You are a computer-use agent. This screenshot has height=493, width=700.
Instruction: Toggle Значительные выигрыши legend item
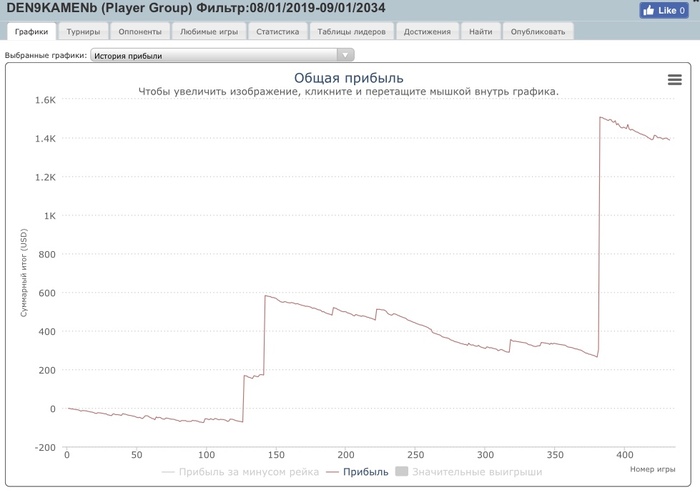pyautogui.click(x=469, y=472)
